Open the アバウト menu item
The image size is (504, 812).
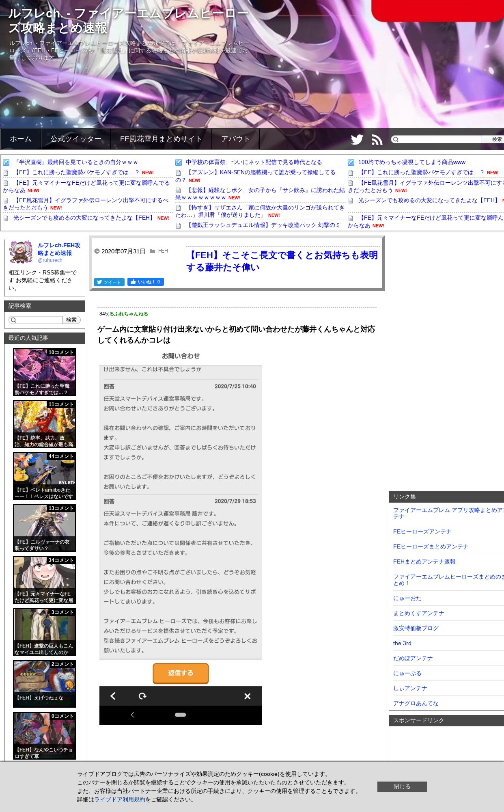click(235, 139)
